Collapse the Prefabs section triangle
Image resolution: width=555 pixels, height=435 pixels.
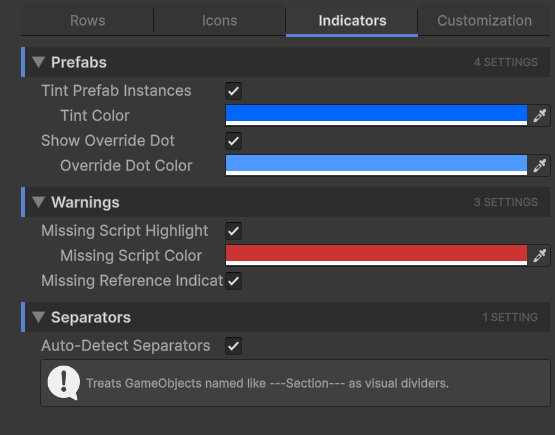pyautogui.click(x=38, y=62)
